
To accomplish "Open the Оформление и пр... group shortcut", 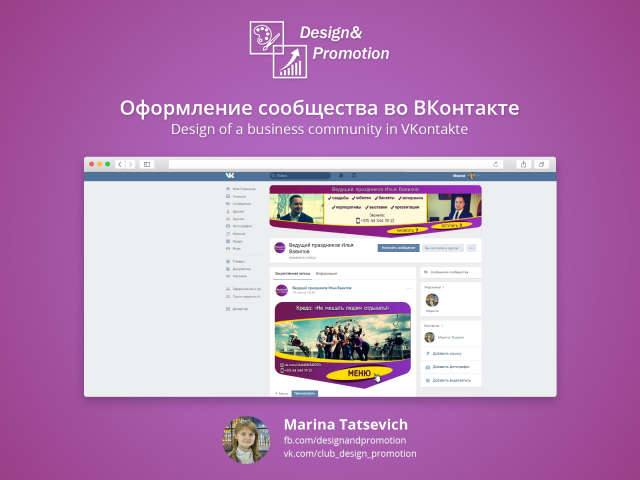I will click(244, 289).
